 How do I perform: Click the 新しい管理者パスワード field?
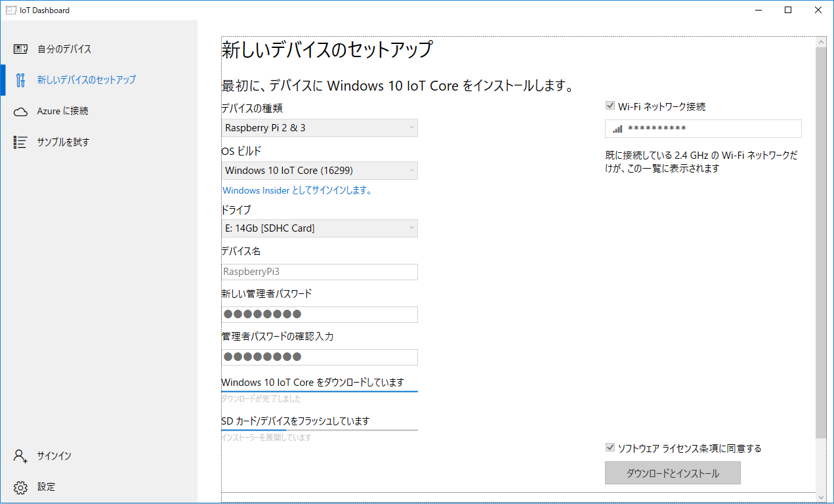click(x=320, y=314)
